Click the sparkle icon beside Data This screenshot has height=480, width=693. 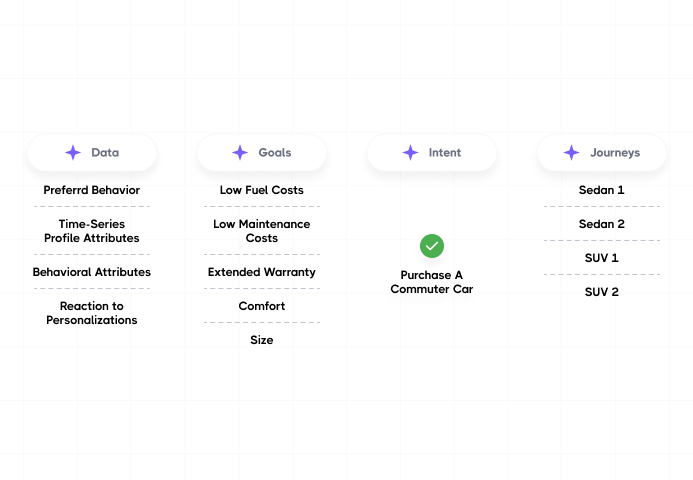click(73, 153)
